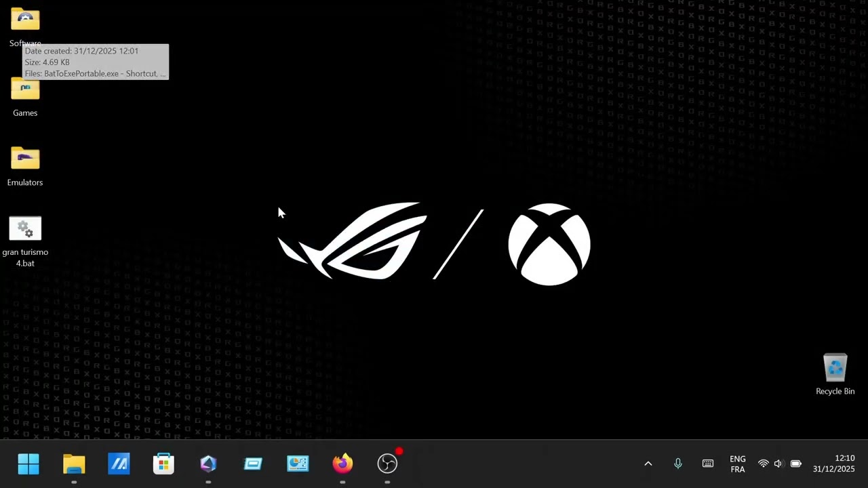Open the Control Panel taskbar icon

298,464
